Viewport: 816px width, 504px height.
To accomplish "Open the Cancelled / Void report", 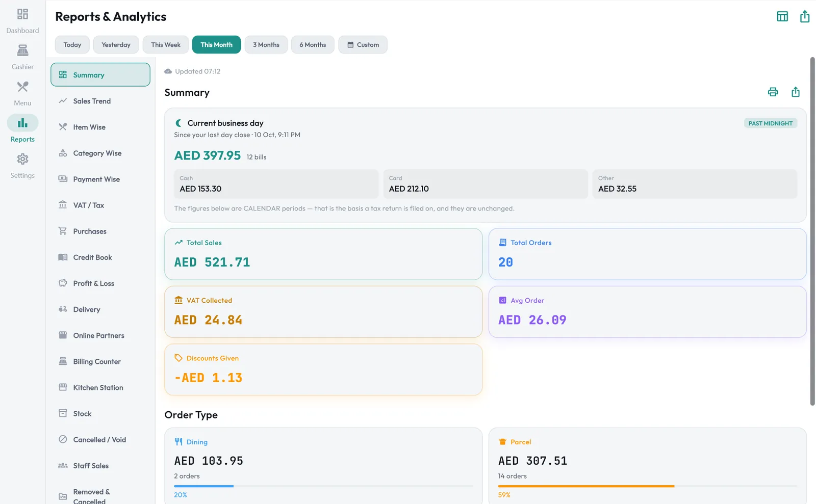I will pyautogui.click(x=100, y=440).
